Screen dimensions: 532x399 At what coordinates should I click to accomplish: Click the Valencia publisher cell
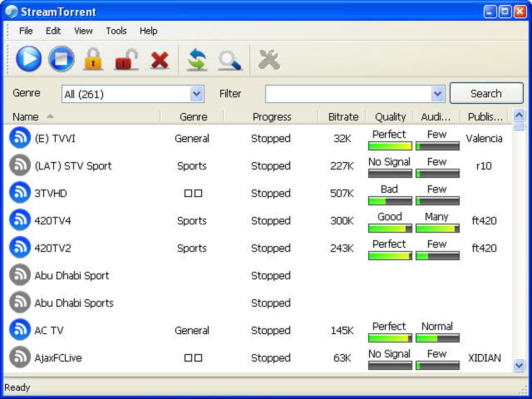click(x=484, y=138)
